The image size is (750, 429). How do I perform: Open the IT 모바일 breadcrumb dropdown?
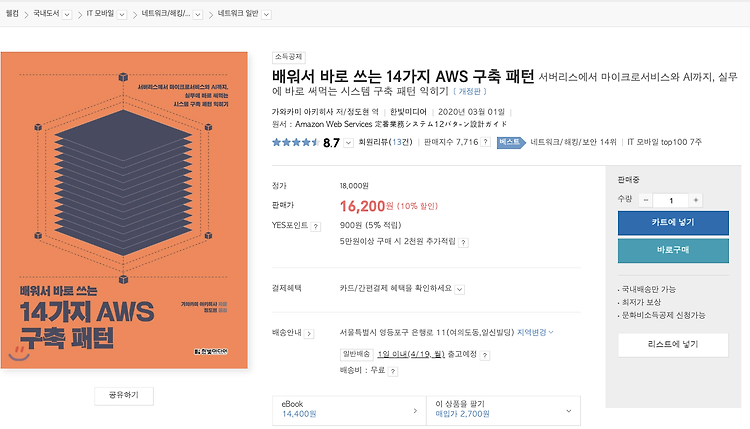point(122,15)
